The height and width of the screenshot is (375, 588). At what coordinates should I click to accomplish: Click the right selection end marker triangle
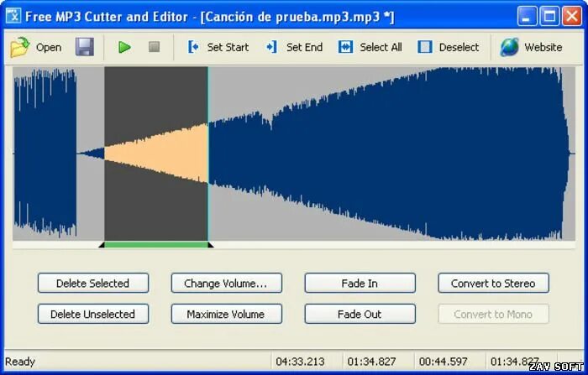click(x=210, y=245)
